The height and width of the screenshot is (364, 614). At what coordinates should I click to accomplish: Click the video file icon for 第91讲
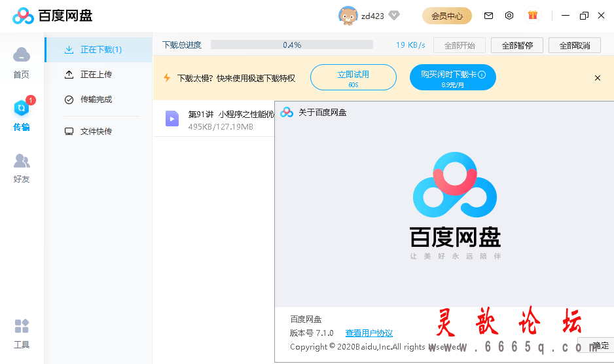point(172,118)
